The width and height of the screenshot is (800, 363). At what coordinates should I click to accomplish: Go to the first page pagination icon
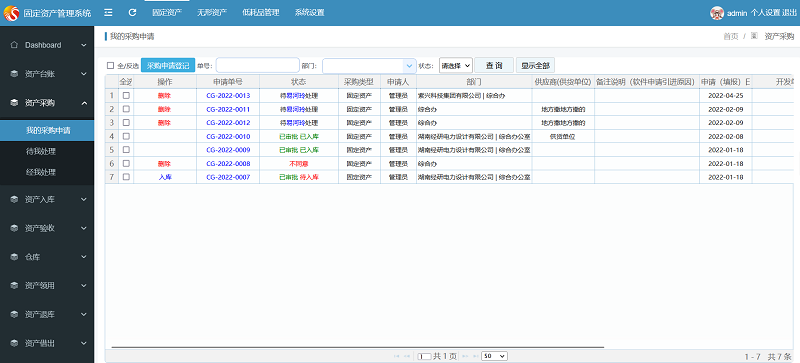coord(397,356)
